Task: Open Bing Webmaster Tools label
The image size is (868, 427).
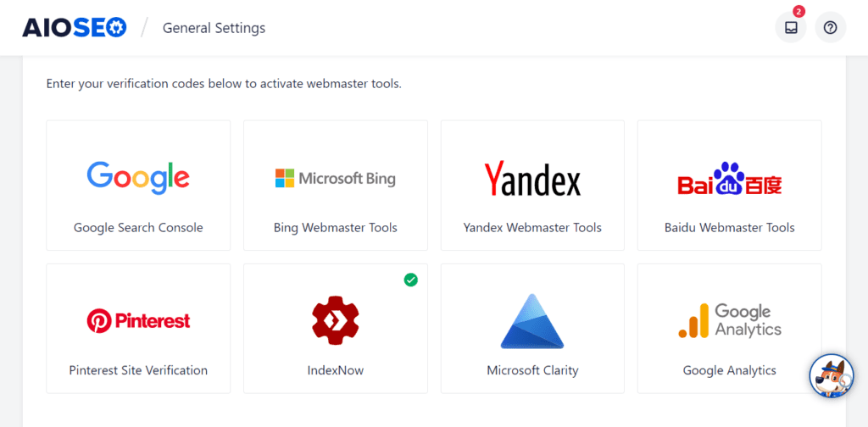Action: [x=335, y=227]
